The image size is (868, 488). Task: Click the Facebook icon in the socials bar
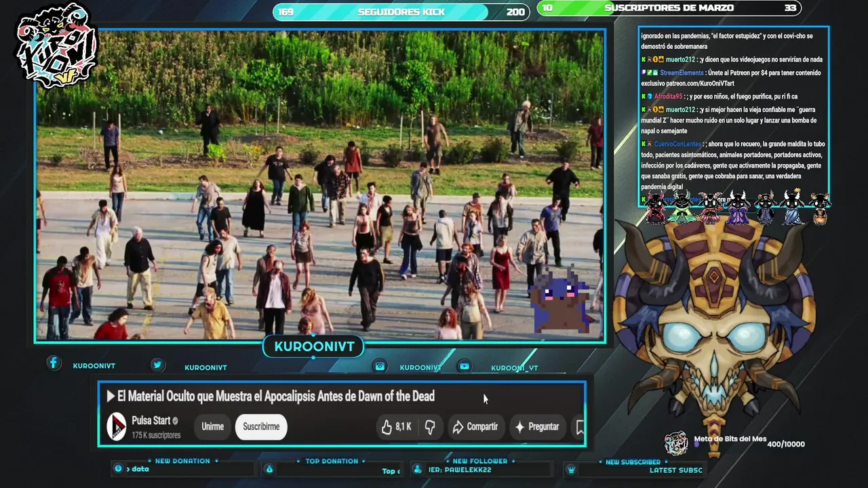(54, 363)
